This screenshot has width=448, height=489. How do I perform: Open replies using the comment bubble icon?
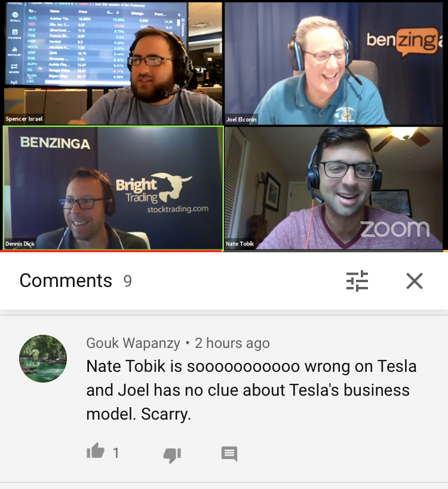point(229,454)
